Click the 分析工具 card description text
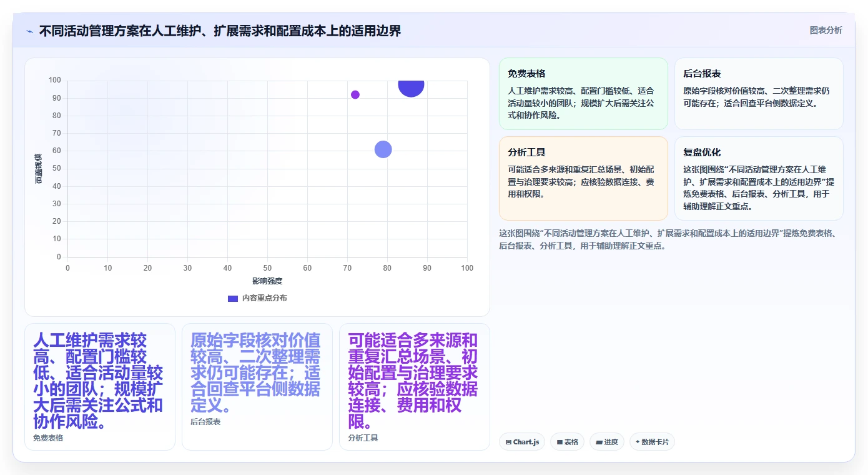Image resolution: width=868 pixels, height=475 pixels. pyautogui.click(x=581, y=182)
